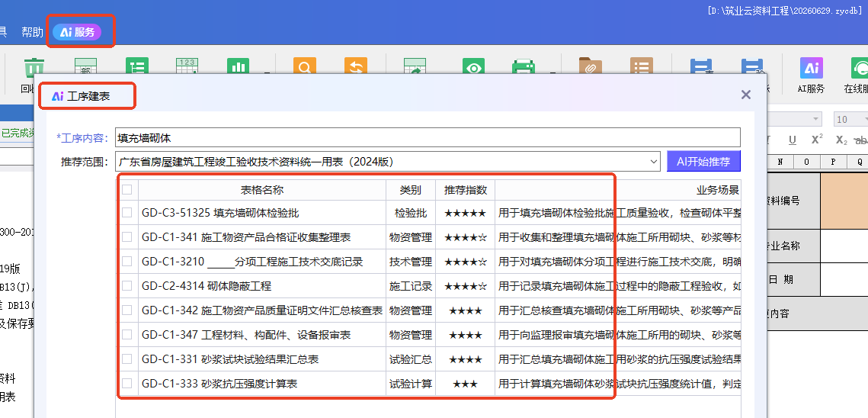Click the orange magnifier search icon
Screen dimensions: 868x418
(305, 66)
